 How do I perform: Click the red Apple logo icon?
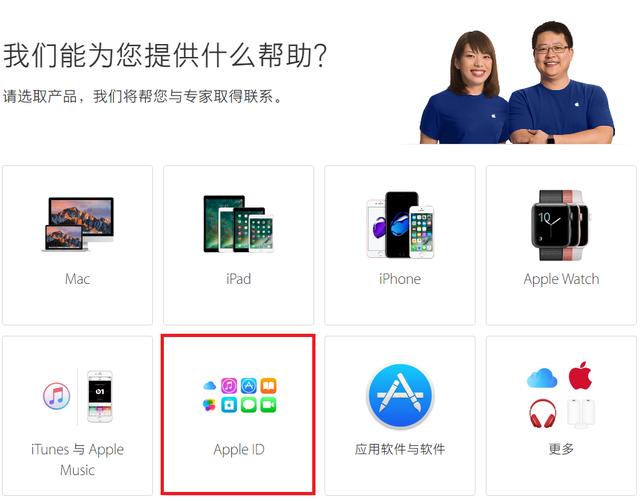click(x=580, y=375)
